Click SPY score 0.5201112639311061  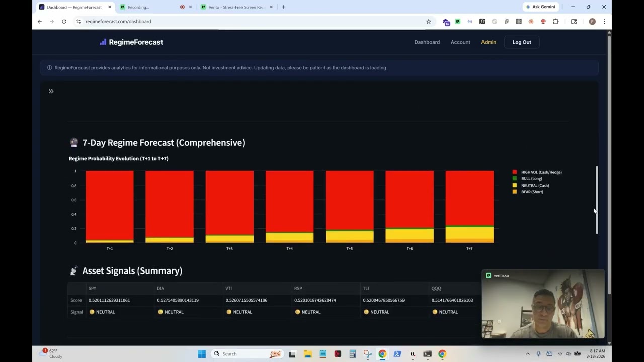[109, 300]
